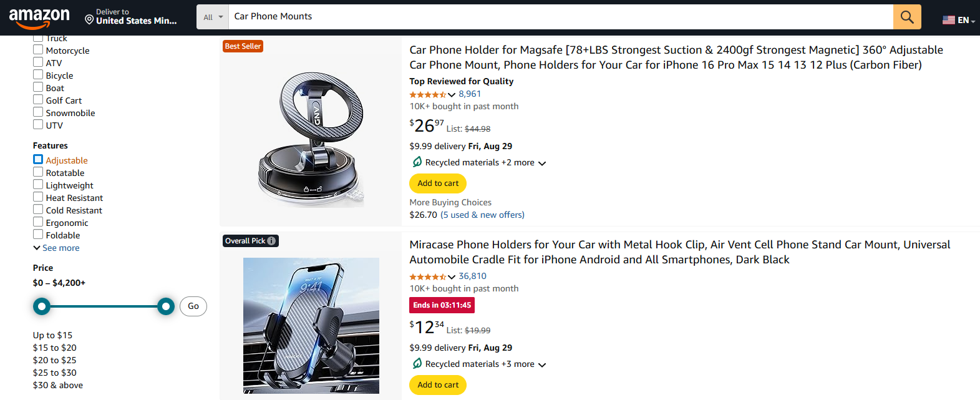Enable the Foldable features filter
Screen dimensions: 980x400
[x=37, y=234]
